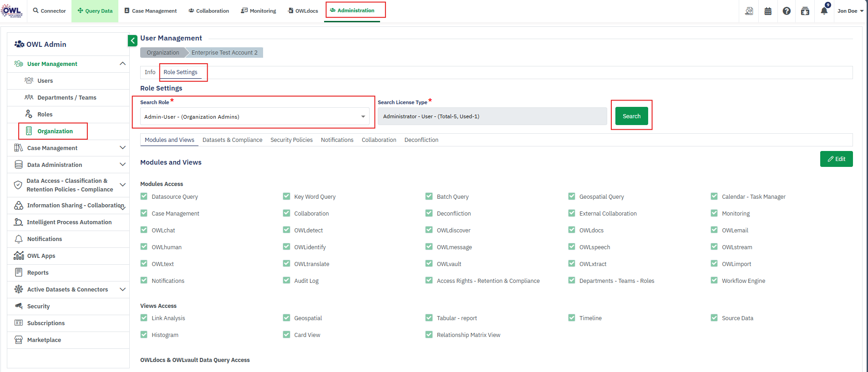Click the green Search button
This screenshot has height=372, width=868.
(x=631, y=116)
